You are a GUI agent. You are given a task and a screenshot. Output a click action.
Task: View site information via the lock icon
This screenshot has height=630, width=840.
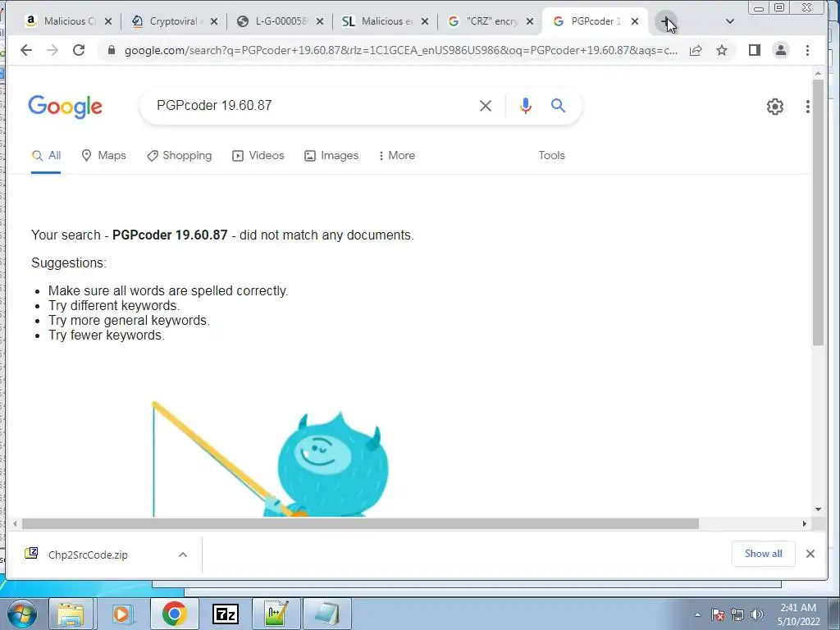pos(112,50)
